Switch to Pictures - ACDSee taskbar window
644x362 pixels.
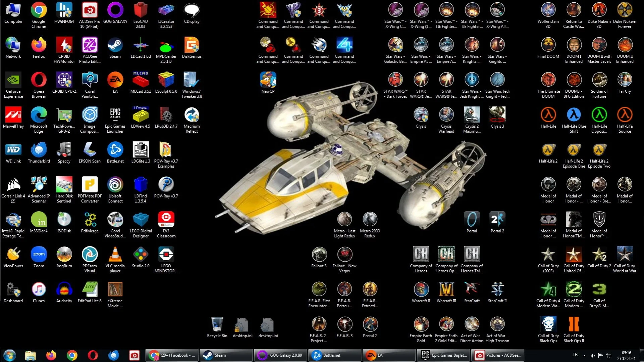(x=498, y=355)
